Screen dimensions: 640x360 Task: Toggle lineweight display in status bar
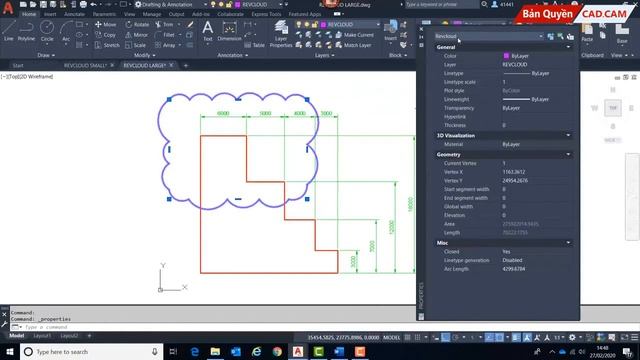coord(516,338)
